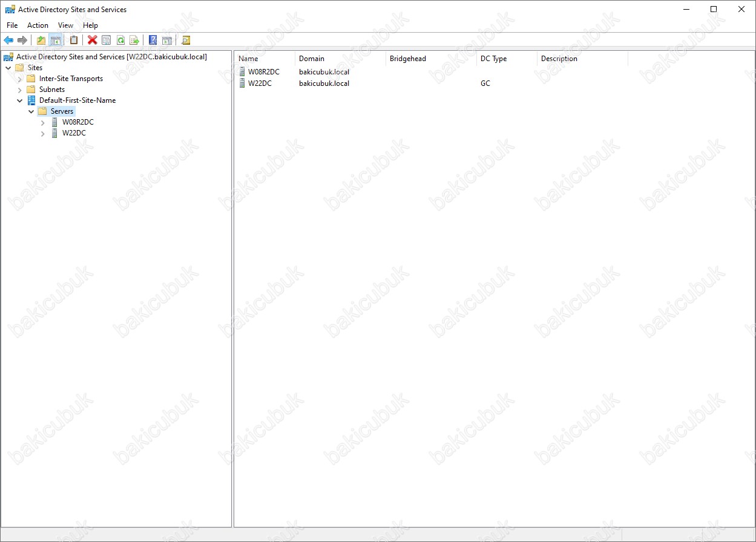Viewport: 756px width, 542px height.
Task: Collapse the Sites node
Action: (x=8, y=68)
